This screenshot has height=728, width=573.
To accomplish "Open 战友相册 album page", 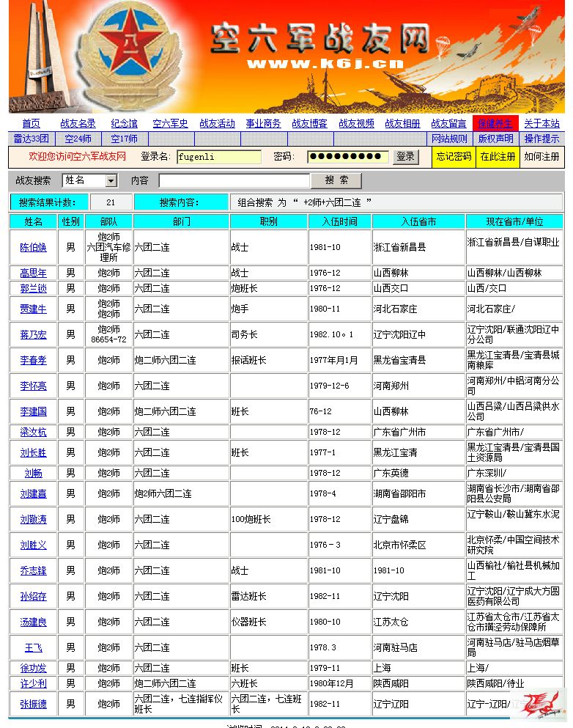I will click(403, 123).
